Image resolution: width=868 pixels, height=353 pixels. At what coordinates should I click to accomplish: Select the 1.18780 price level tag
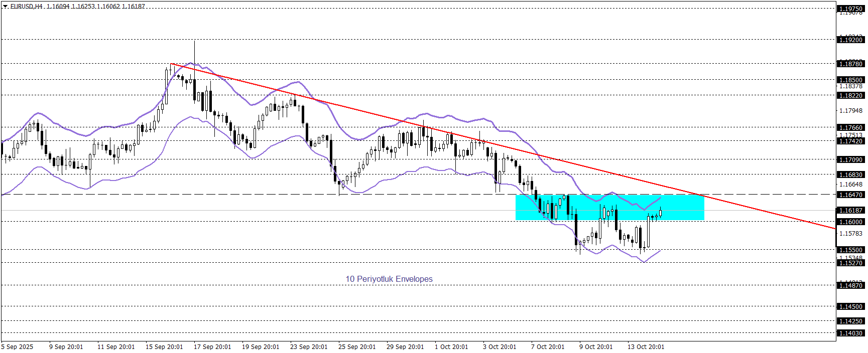click(850, 64)
